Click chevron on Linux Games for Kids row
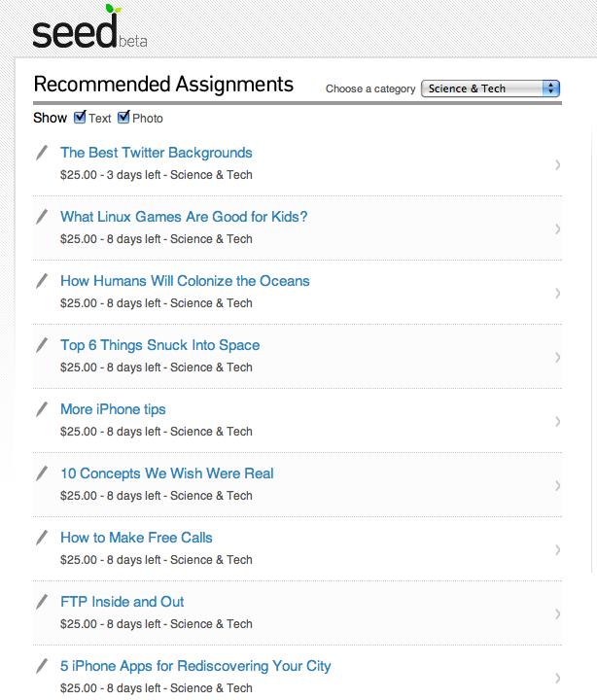This screenshot has width=597, height=700. pyautogui.click(x=557, y=228)
